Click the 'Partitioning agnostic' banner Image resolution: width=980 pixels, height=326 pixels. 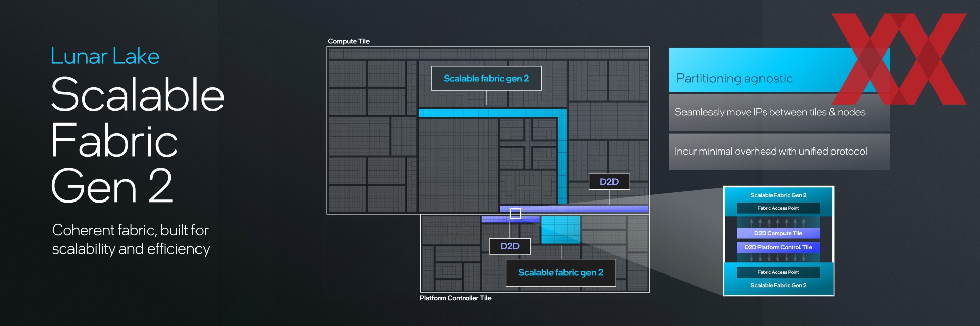click(779, 70)
